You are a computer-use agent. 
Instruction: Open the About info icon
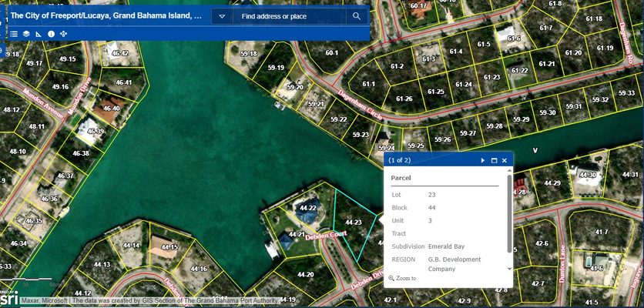click(51, 34)
